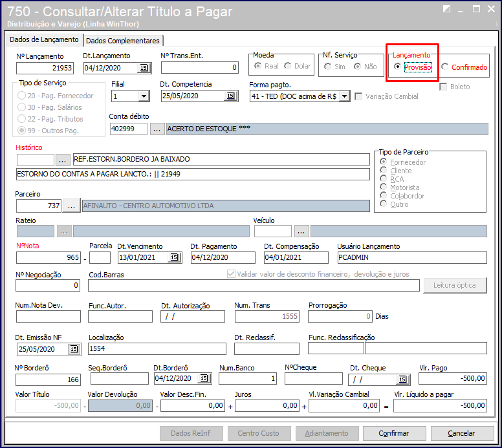Select RCA partner type radio
Image resolution: width=502 pixels, height=448 pixels.
383,178
